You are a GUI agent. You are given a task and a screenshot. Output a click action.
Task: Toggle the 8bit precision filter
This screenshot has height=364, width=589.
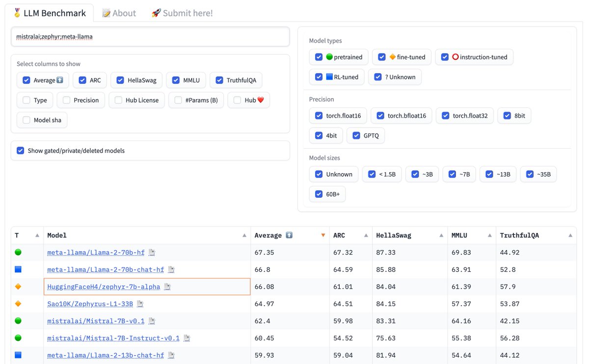coord(508,116)
